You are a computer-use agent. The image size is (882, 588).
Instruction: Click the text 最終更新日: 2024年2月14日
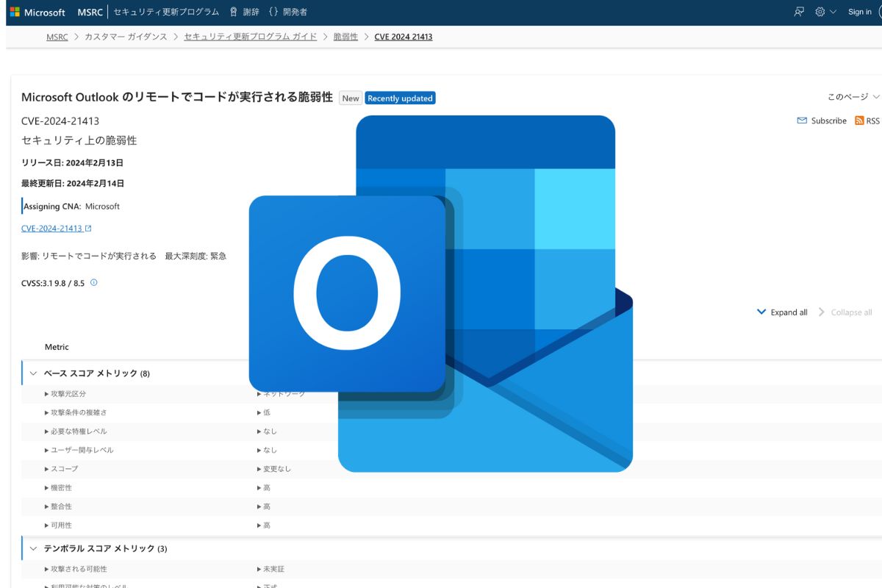point(73,184)
